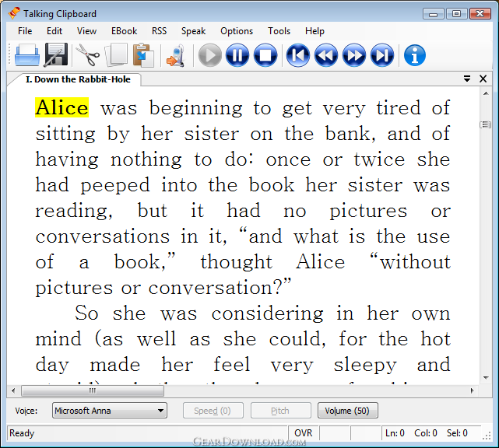
Task: Click the Rewind button
Action: [x=326, y=55]
